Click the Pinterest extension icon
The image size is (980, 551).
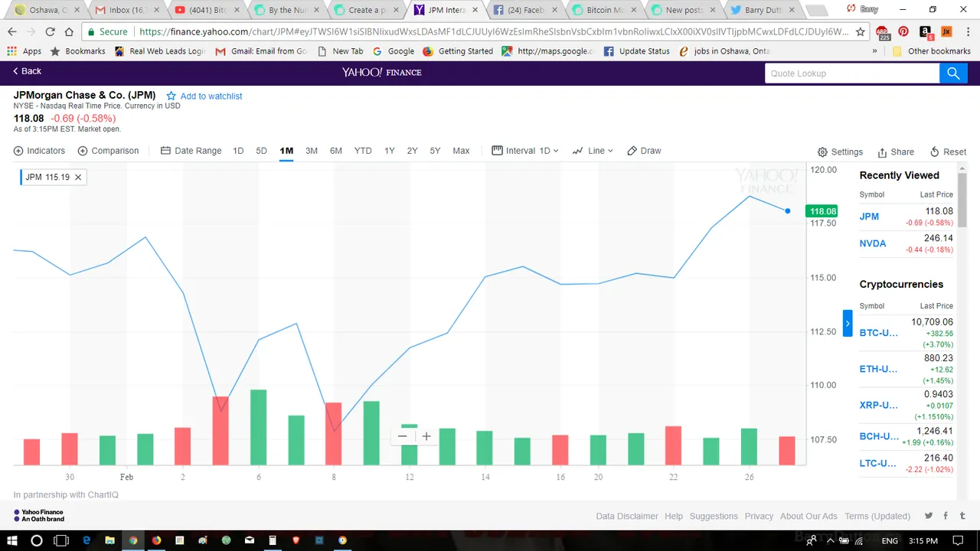[903, 31]
